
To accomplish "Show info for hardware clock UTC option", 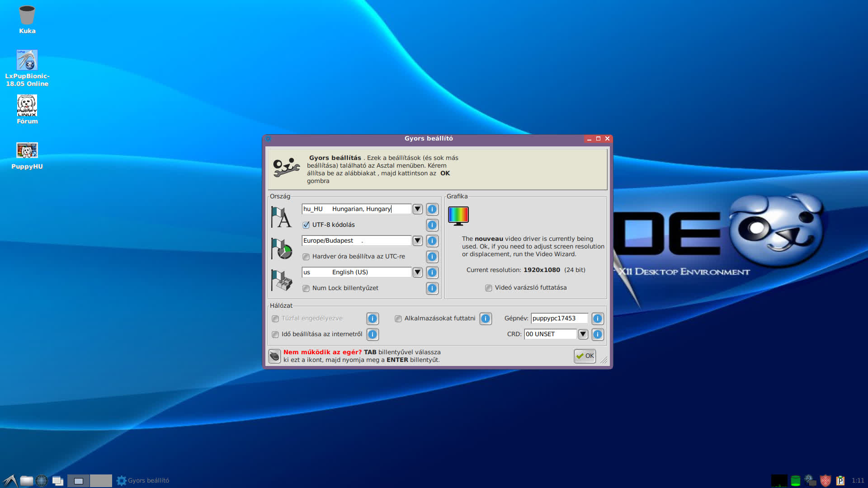I will tap(432, 257).
